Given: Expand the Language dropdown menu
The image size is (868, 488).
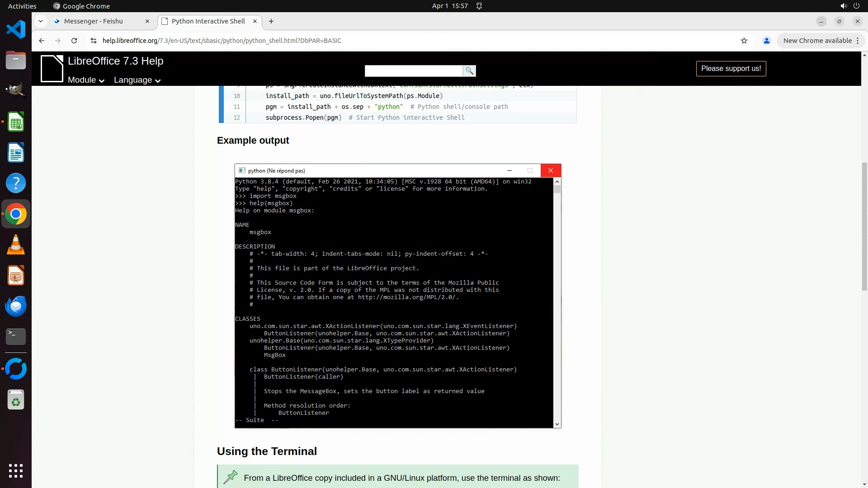Looking at the screenshot, I should point(137,80).
